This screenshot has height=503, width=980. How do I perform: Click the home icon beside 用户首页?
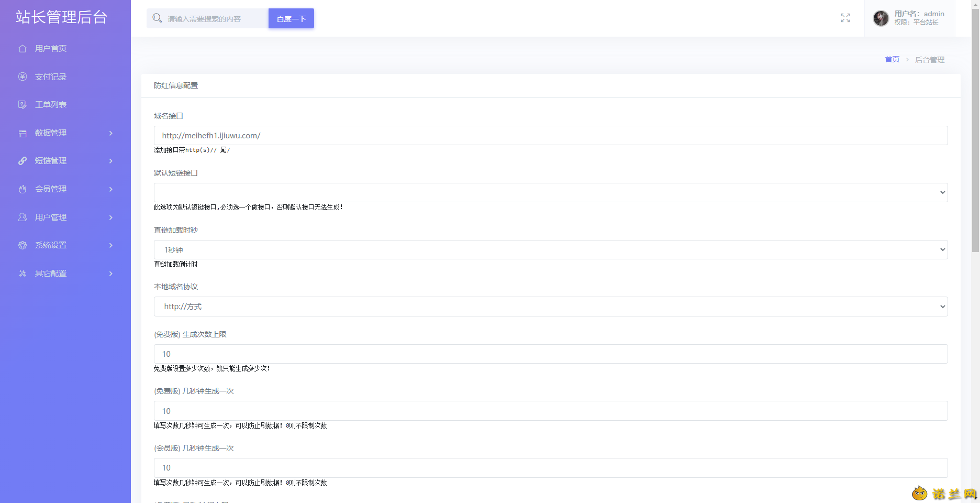tap(23, 49)
